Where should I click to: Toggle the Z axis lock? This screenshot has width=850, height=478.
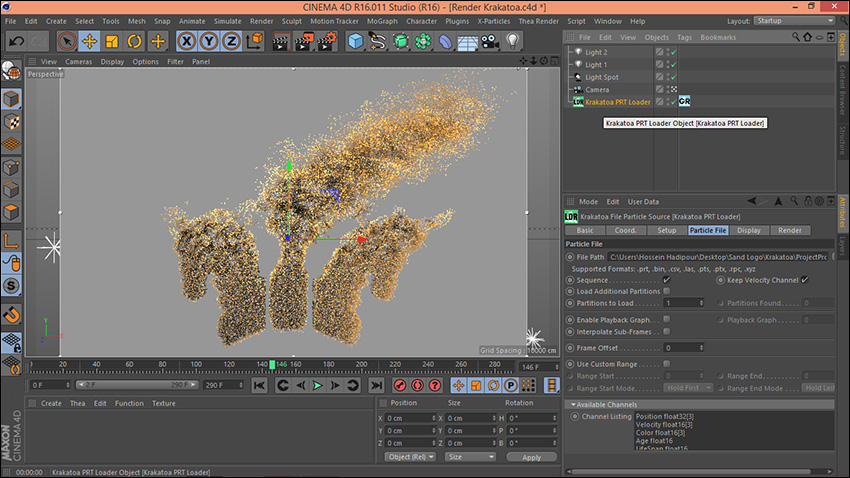231,41
